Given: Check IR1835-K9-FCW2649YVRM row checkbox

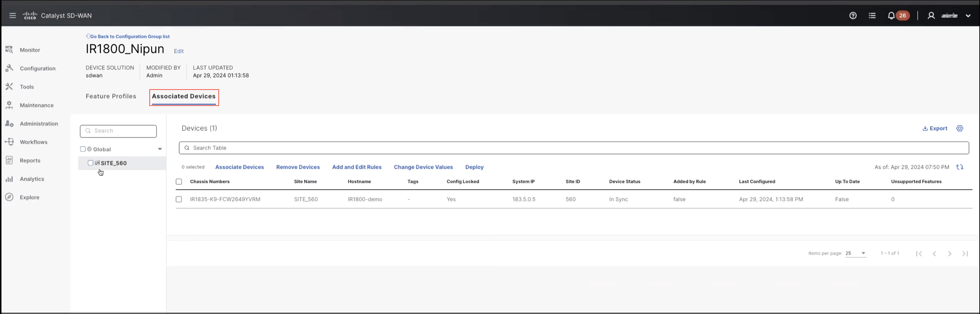Looking at the screenshot, I should click(179, 199).
